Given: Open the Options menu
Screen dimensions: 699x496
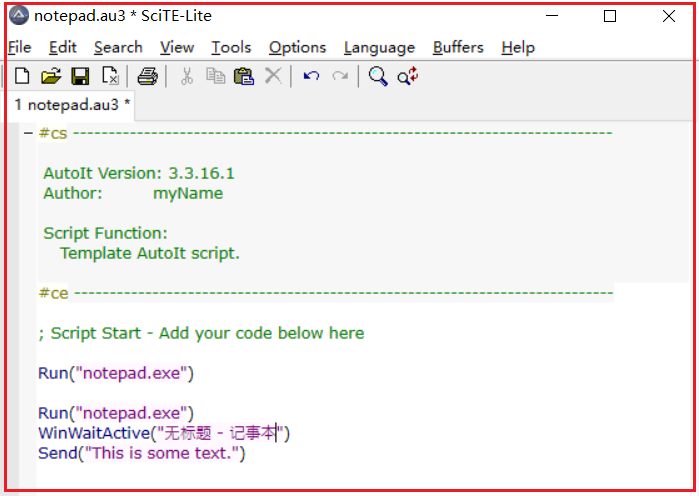Looking at the screenshot, I should coord(297,47).
